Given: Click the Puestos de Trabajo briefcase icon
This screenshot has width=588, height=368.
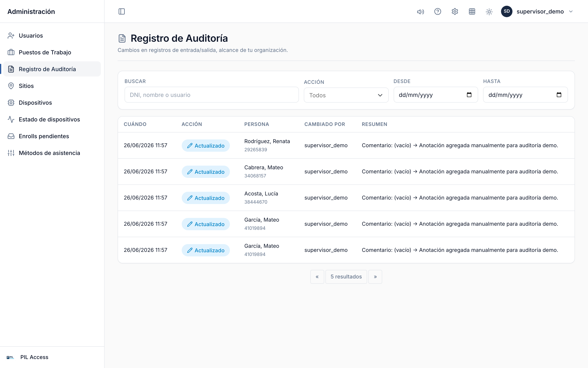Looking at the screenshot, I should click(11, 52).
